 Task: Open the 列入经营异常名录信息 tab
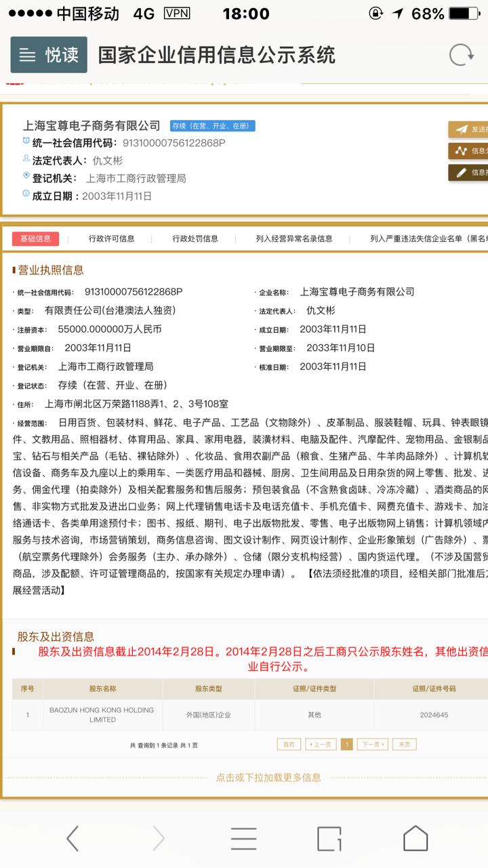294,239
